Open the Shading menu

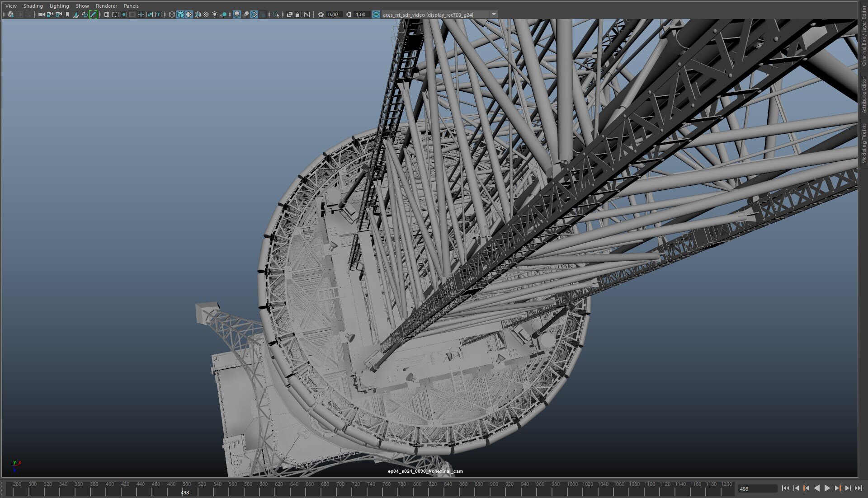point(33,6)
